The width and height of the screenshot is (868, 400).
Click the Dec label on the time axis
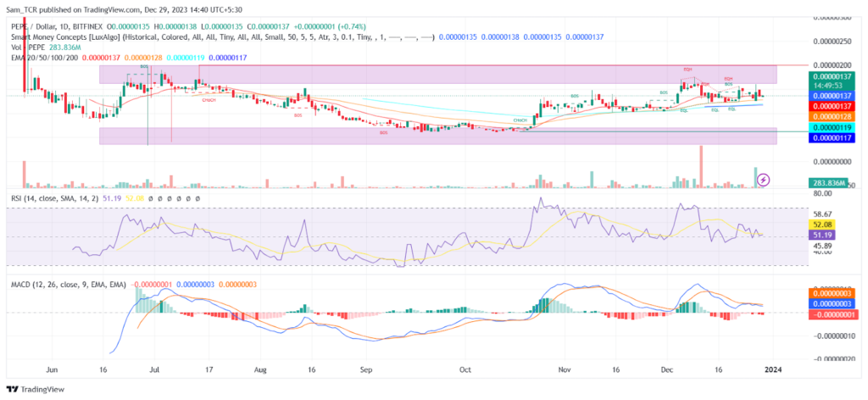668,369
